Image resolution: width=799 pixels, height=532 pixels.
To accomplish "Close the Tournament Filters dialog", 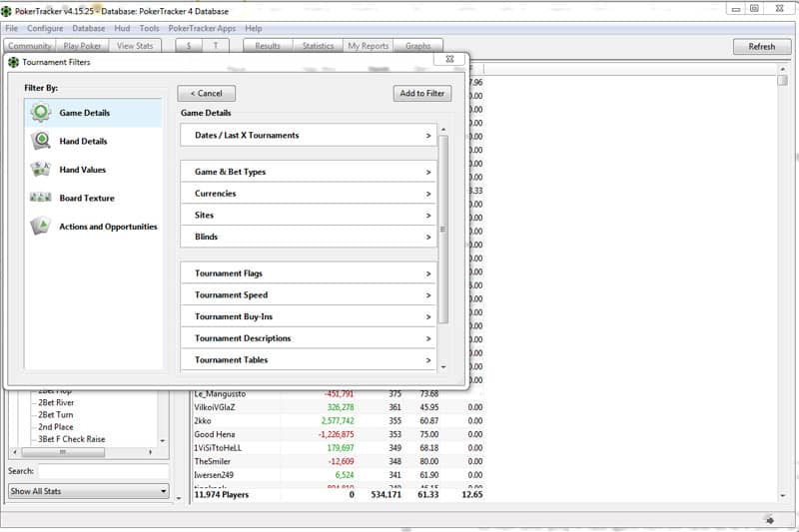I will click(449, 59).
